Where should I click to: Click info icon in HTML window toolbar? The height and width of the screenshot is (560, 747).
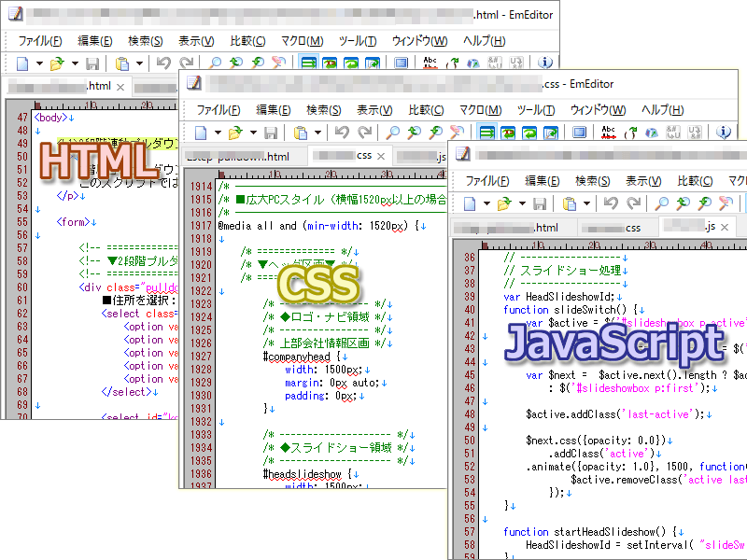(x=545, y=63)
